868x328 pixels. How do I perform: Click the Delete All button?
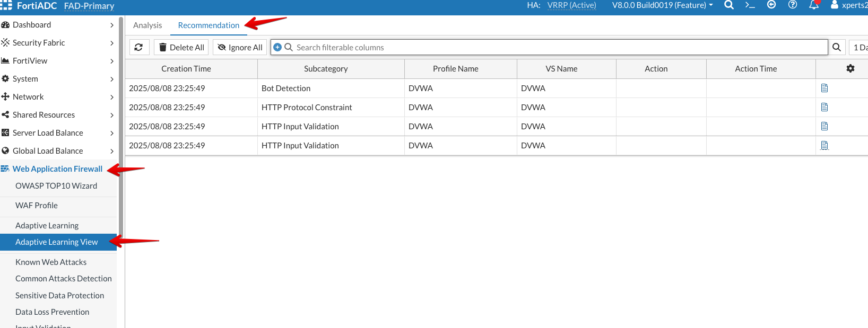(x=181, y=47)
